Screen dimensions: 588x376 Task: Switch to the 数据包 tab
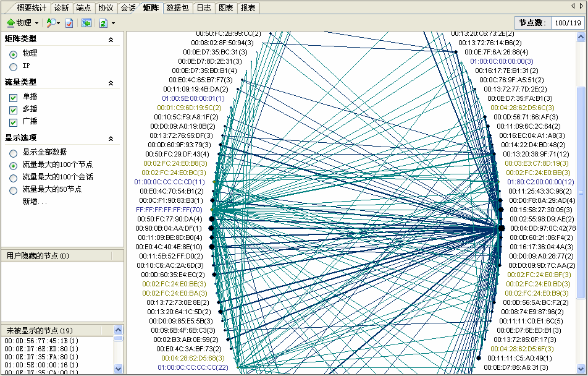coord(177,7)
